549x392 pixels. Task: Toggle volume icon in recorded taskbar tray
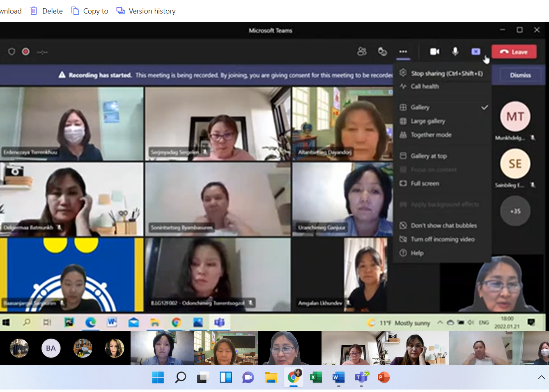[x=471, y=323]
